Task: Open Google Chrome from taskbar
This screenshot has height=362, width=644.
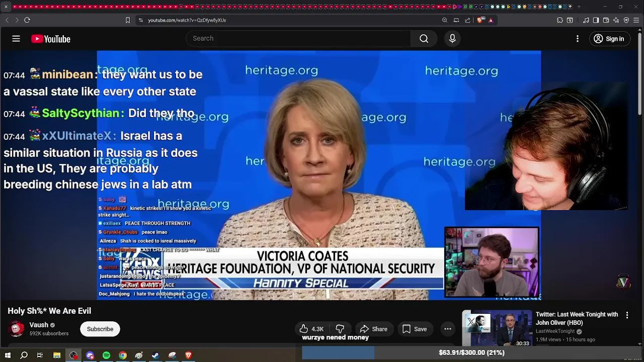Action: click(123, 355)
